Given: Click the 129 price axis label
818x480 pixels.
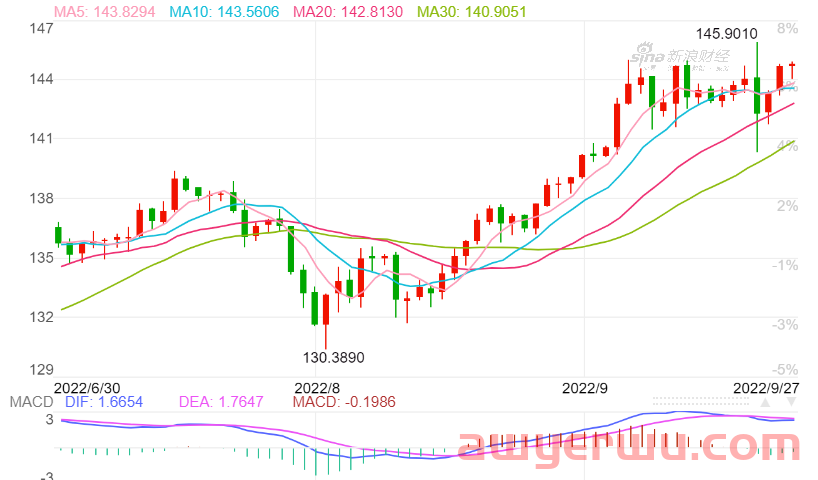Looking at the screenshot, I should tap(41, 370).
